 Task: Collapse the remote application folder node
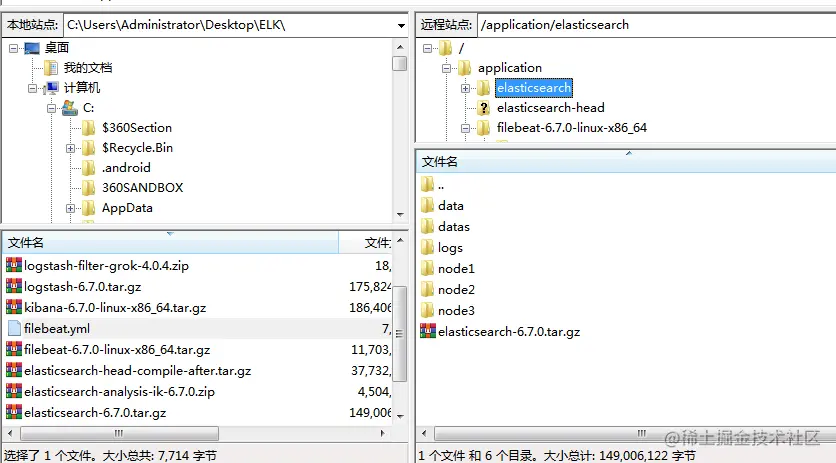click(446, 68)
